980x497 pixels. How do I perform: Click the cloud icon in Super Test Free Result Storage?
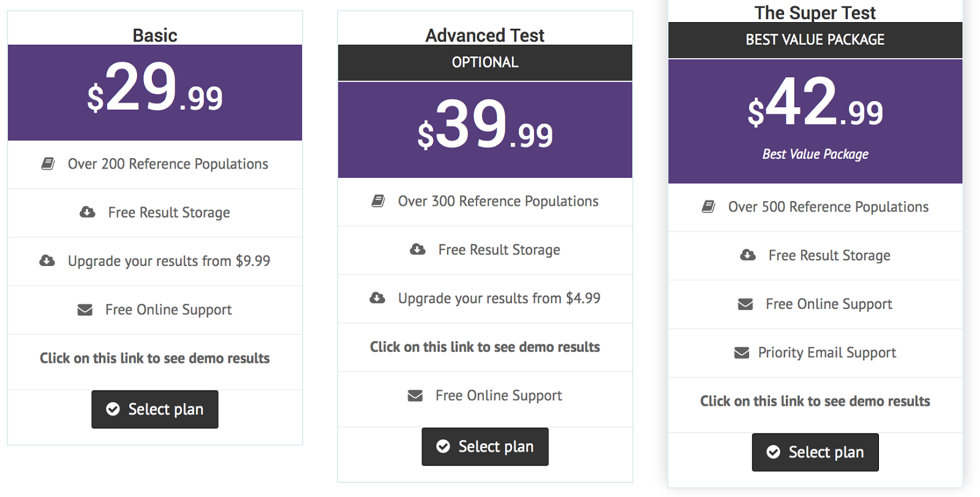748,255
